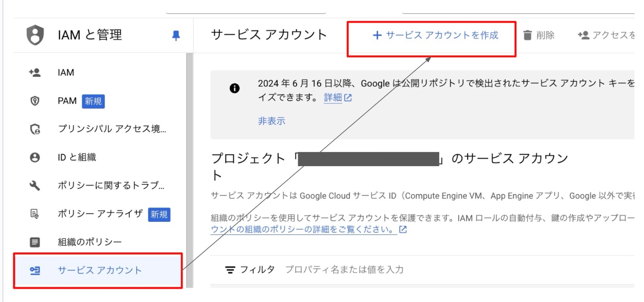Image resolution: width=644 pixels, height=302 pixels.
Task: Click the 新規 badge next to ポリシー アナライザ
Action: coord(159,214)
